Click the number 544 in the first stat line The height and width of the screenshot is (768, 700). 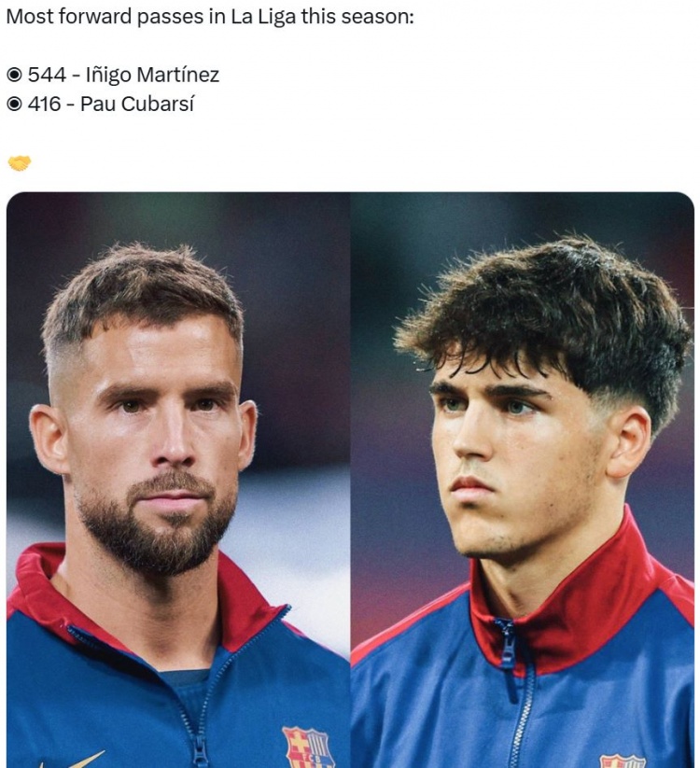tap(47, 75)
